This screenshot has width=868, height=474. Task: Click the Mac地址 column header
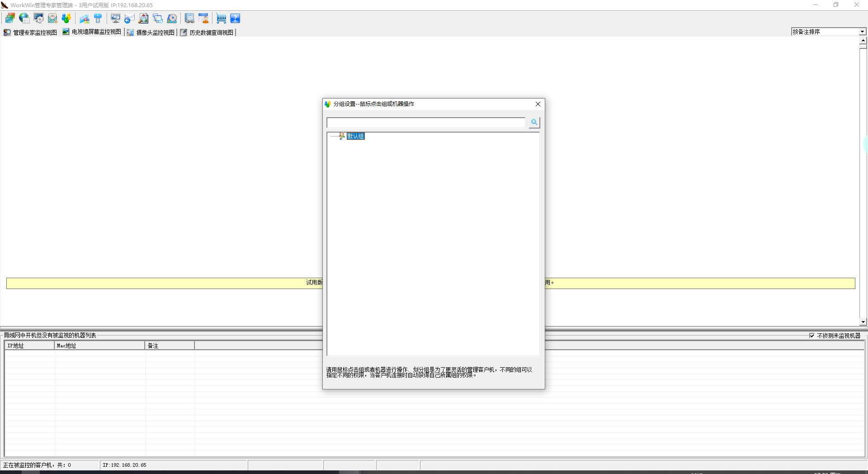tap(99, 346)
